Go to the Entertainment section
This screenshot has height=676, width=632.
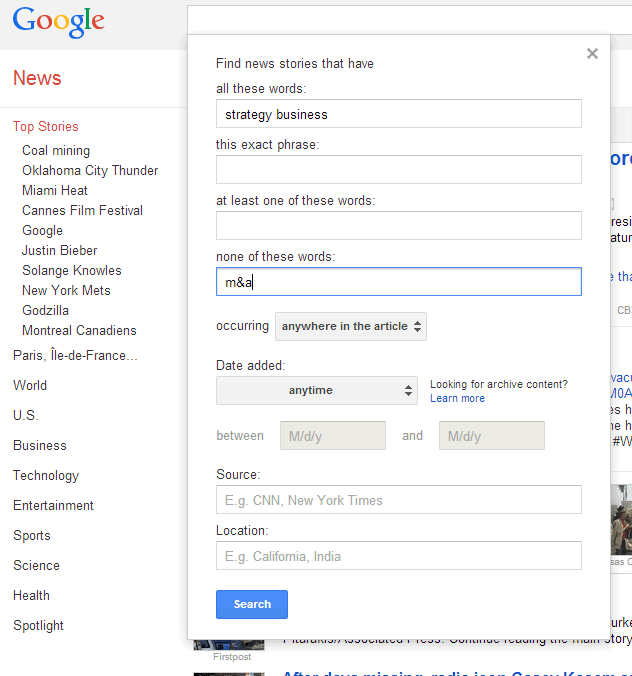tap(53, 505)
